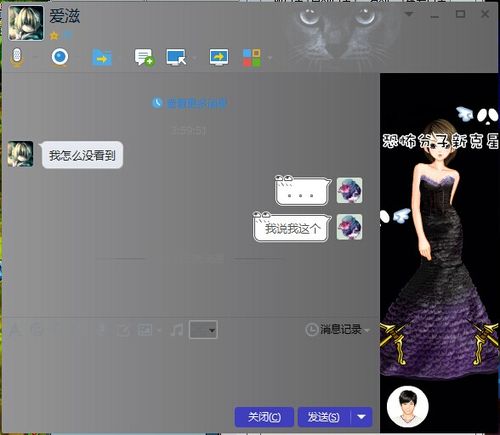500x435 pixels.
Task: Click the sender avatar beside 我怎么没看到
Action: coord(20,154)
